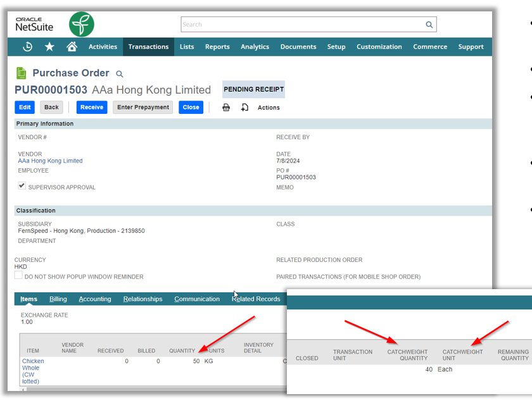The height and width of the screenshot is (403, 532).
Task: Click the catchweight quantity value 40
Action: [x=429, y=369]
